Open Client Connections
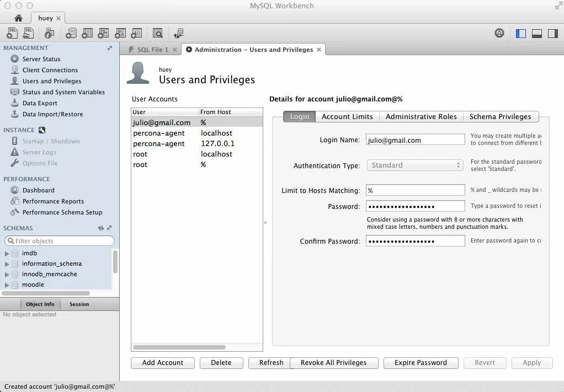 (50, 70)
